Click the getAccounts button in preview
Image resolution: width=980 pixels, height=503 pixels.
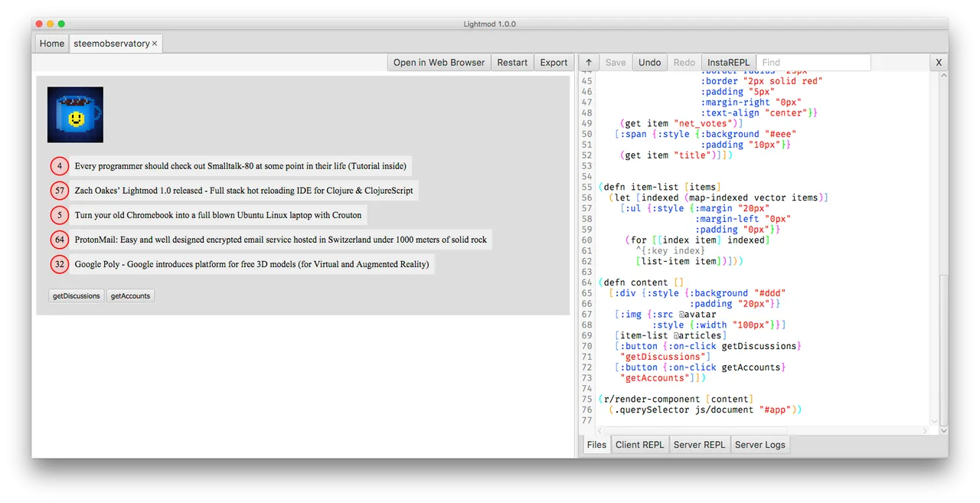tap(130, 296)
